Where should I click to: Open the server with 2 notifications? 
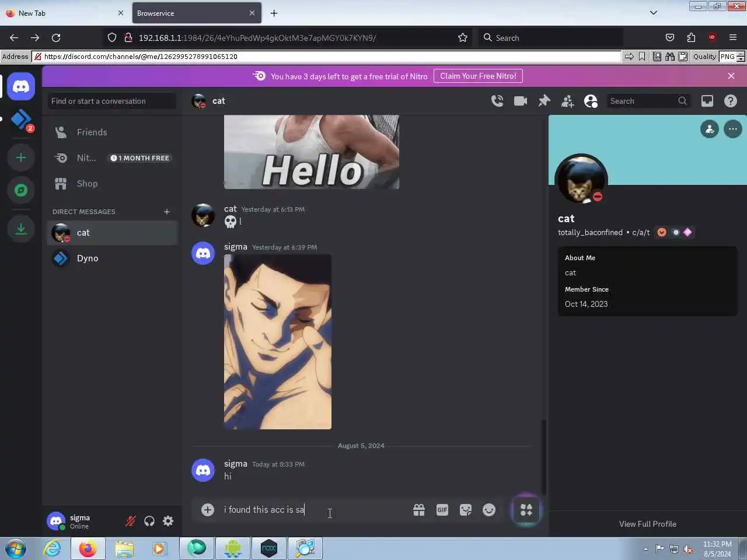[21, 119]
